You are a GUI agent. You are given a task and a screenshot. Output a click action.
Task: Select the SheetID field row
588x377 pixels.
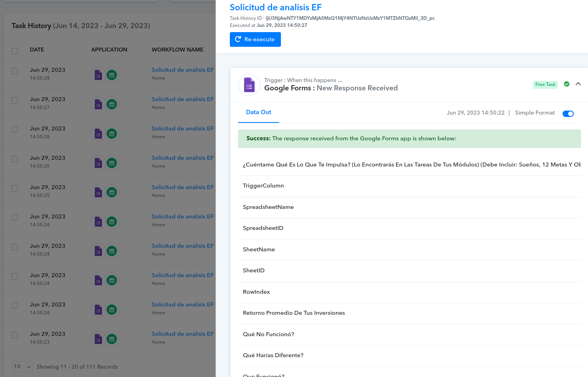[x=410, y=271]
